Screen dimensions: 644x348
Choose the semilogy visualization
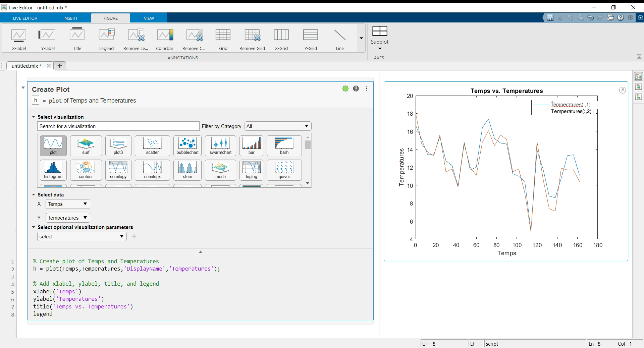(x=118, y=170)
